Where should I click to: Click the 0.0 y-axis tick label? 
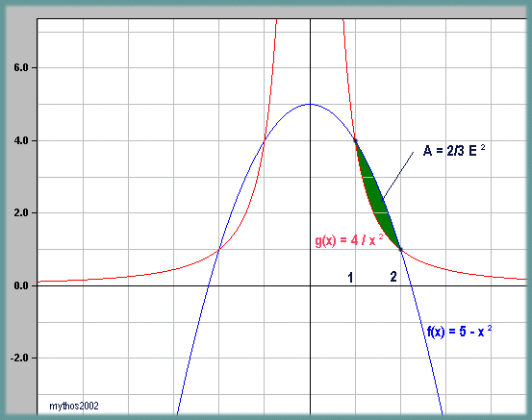click(x=21, y=285)
